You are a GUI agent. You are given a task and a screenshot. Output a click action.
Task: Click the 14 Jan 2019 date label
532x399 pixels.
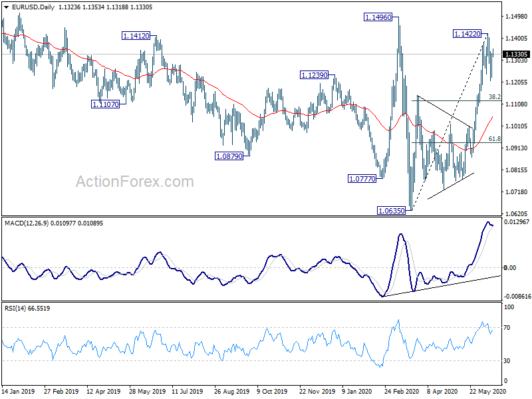[19, 391]
